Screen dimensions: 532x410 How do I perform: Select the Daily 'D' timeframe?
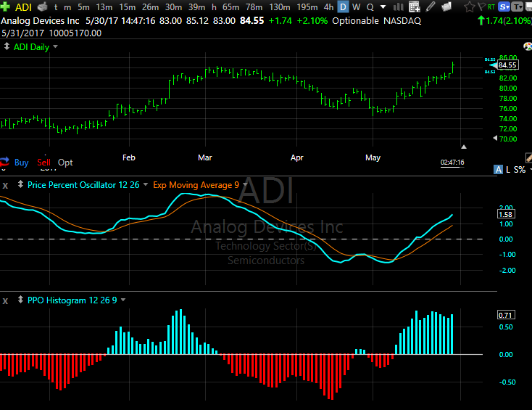point(344,7)
